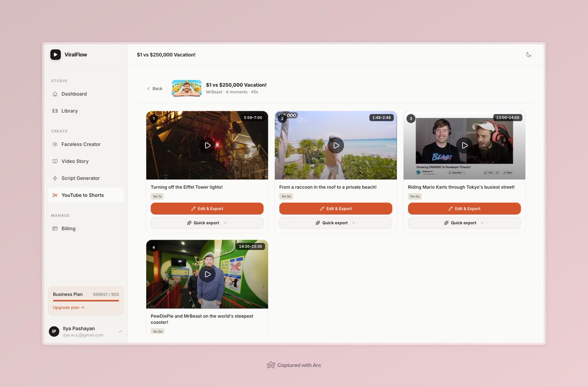Expand the Ilya Pashayan account menu chevron
Image resolution: width=588 pixels, height=387 pixels.
120,332
